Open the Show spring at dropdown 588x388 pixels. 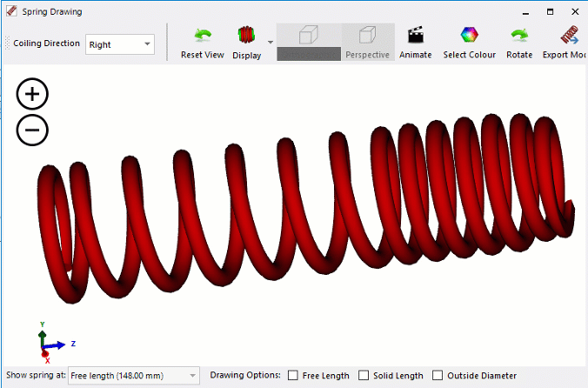(134, 376)
